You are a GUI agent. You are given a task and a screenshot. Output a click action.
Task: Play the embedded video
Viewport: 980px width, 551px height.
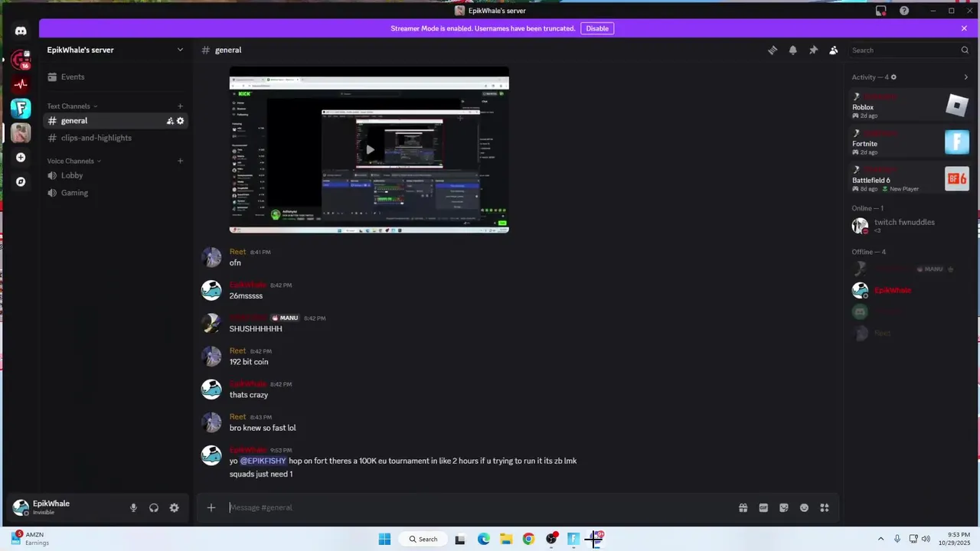click(370, 149)
